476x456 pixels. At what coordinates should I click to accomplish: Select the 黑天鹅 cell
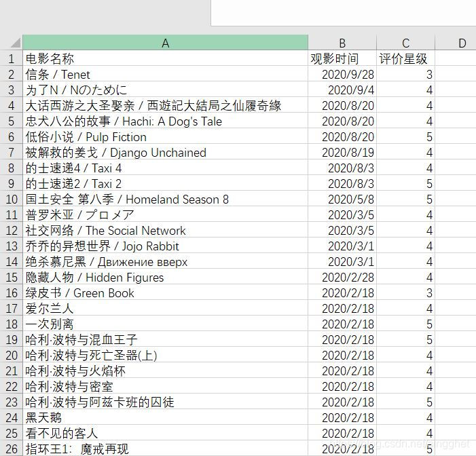pos(166,418)
